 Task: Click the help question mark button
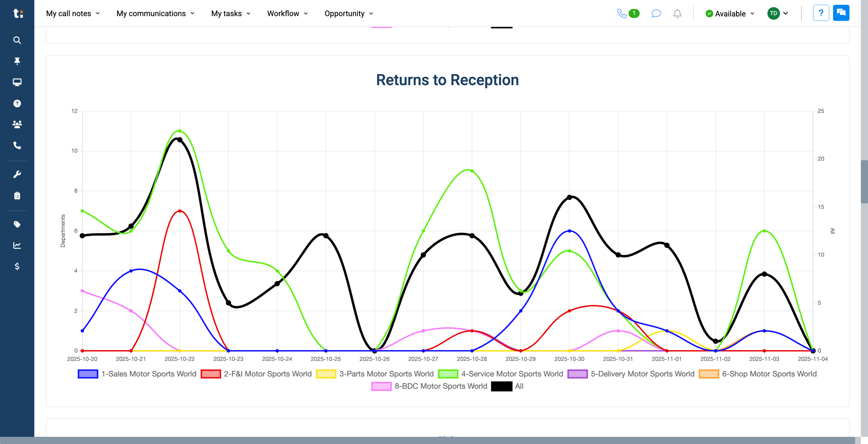(821, 13)
